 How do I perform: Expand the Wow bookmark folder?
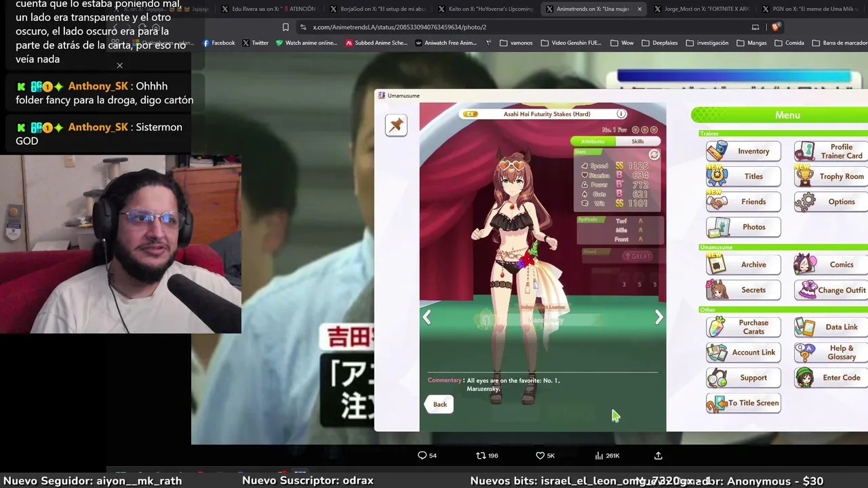(x=622, y=43)
